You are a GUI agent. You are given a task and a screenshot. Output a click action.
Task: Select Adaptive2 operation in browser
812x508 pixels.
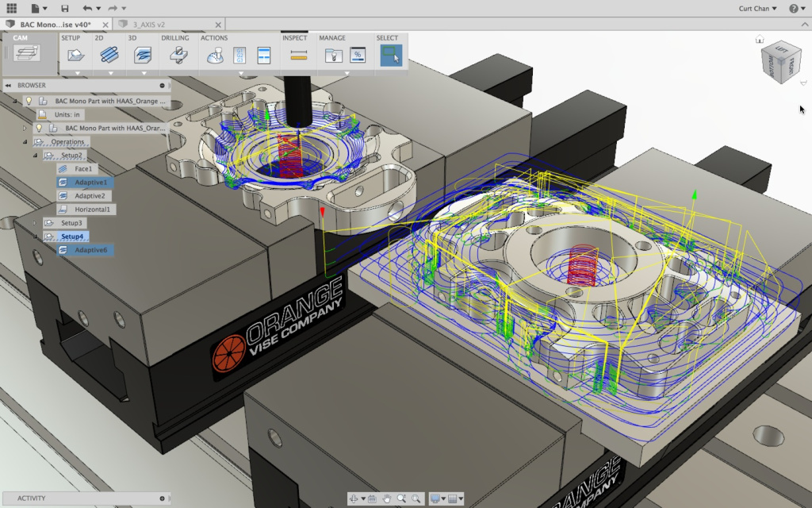[90, 196]
